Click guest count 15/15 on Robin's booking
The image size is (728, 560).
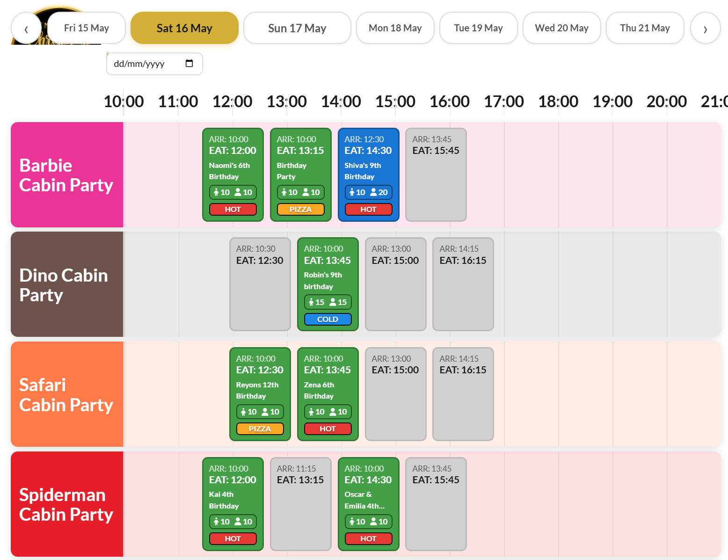[x=328, y=302]
